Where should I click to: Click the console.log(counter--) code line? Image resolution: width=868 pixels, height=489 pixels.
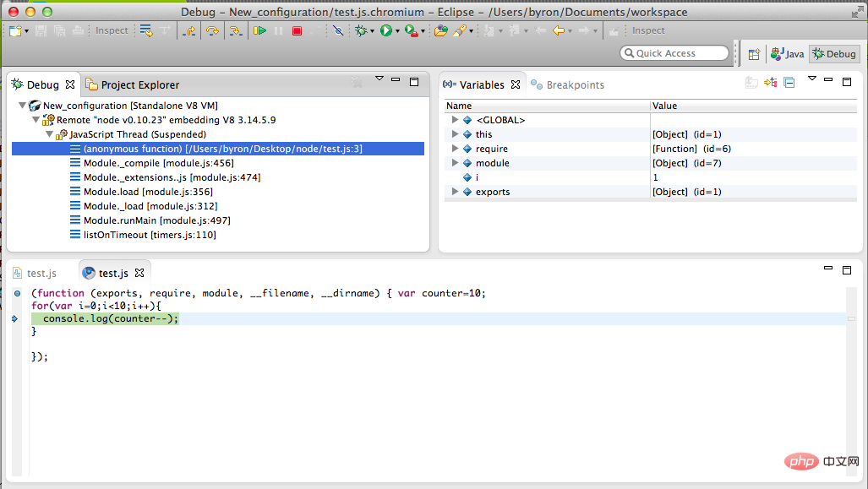coord(111,318)
